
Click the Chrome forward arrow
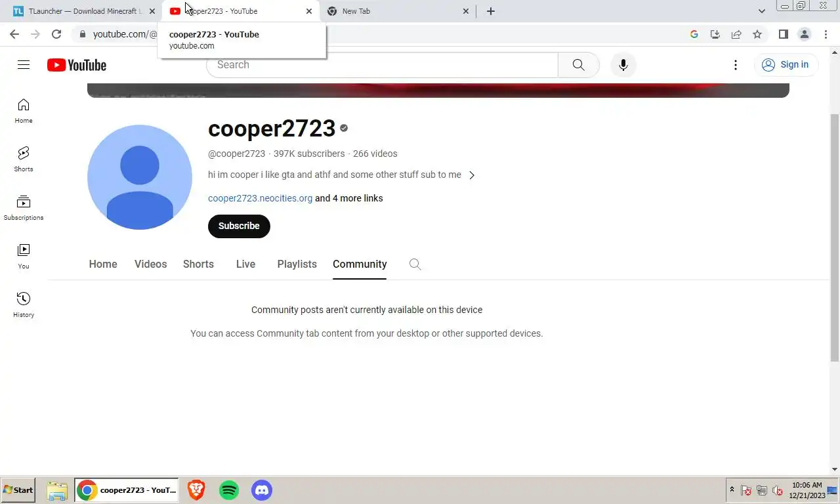35,34
